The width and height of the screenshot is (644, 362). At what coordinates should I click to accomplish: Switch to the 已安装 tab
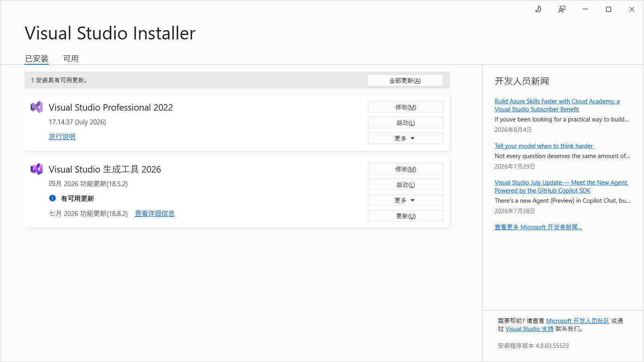[x=37, y=59]
